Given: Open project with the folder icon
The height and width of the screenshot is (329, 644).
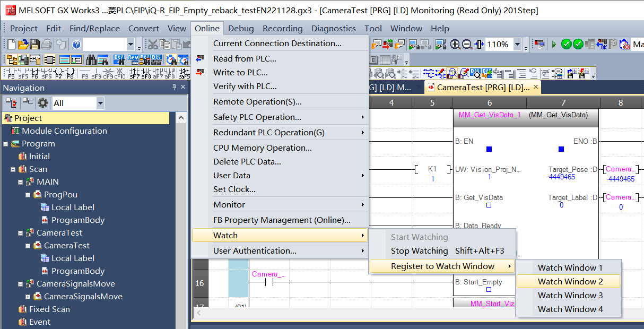Looking at the screenshot, I should point(23,45).
